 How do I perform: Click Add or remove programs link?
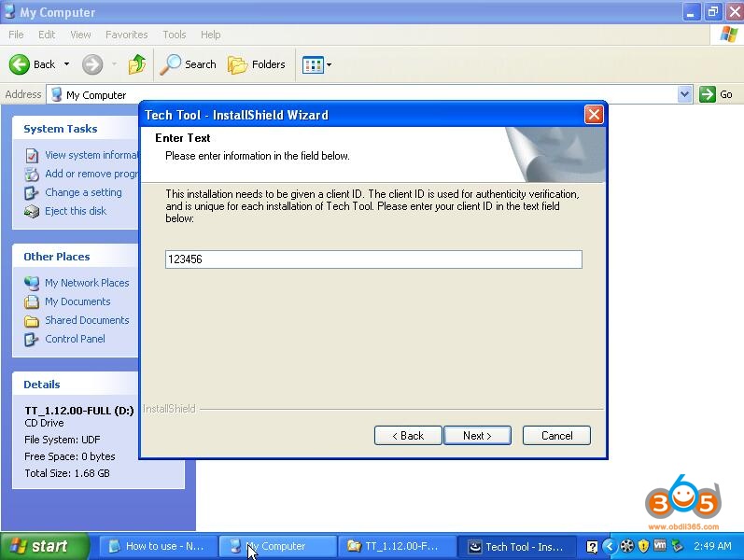point(91,174)
